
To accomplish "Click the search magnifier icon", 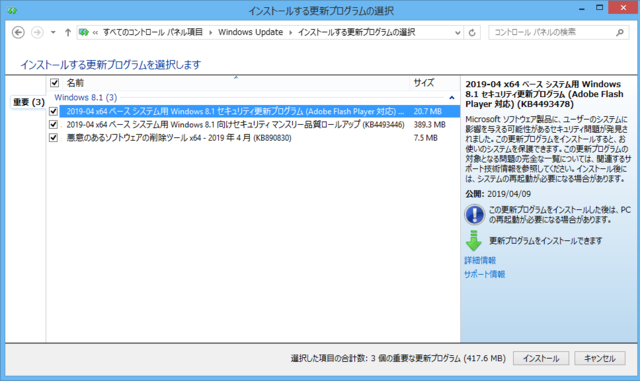I will point(620,32).
